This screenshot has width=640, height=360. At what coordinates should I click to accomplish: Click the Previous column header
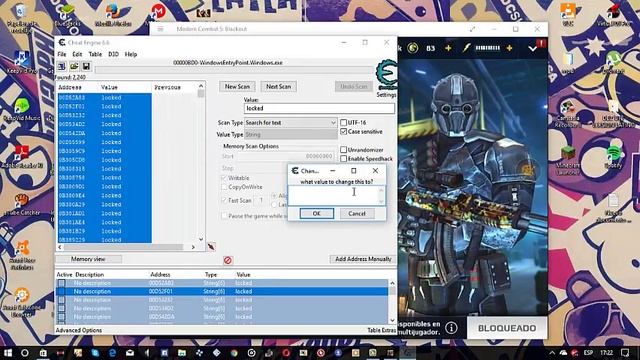pyautogui.click(x=167, y=87)
